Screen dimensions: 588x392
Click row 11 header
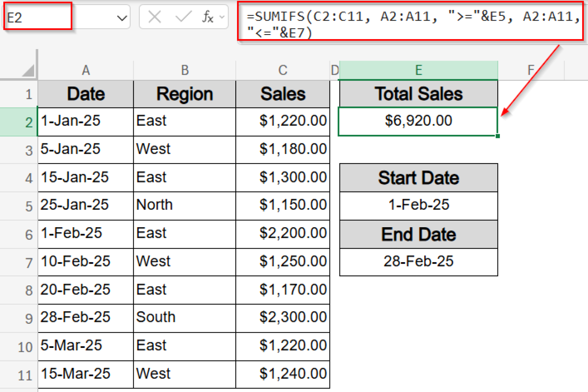coord(27,374)
